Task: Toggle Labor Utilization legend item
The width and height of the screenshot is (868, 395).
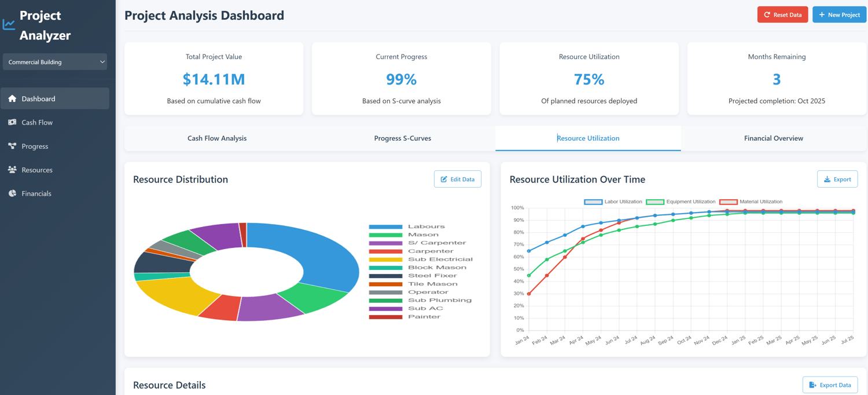Action: click(613, 202)
